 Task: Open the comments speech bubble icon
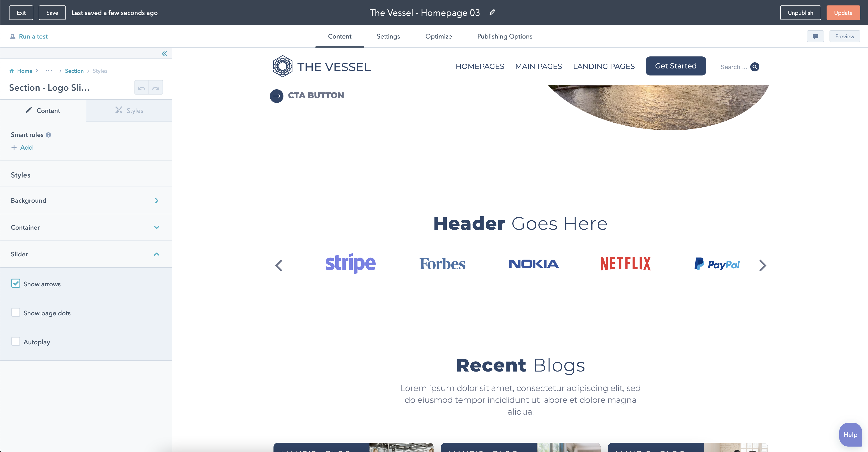click(x=815, y=36)
